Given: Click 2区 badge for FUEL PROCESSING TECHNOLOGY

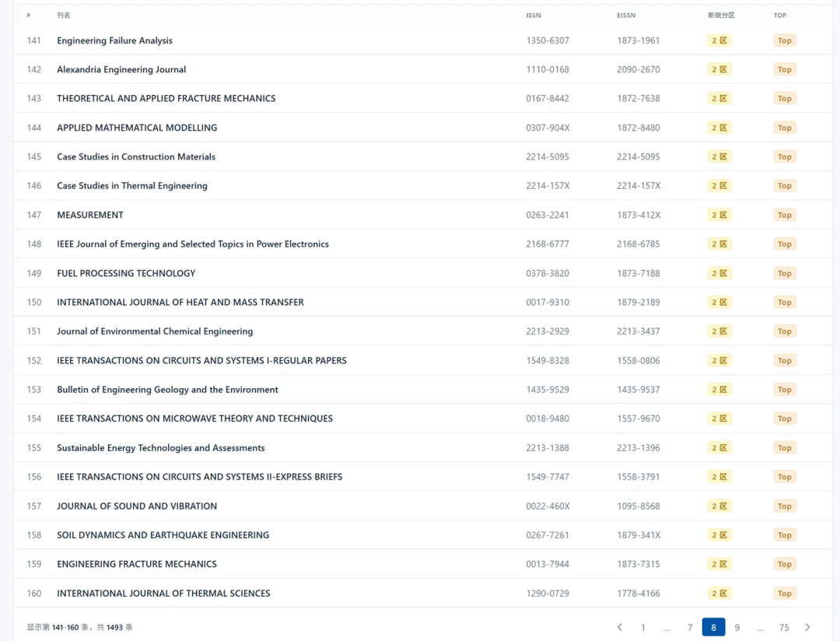Looking at the screenshot, I should point(719,273).
